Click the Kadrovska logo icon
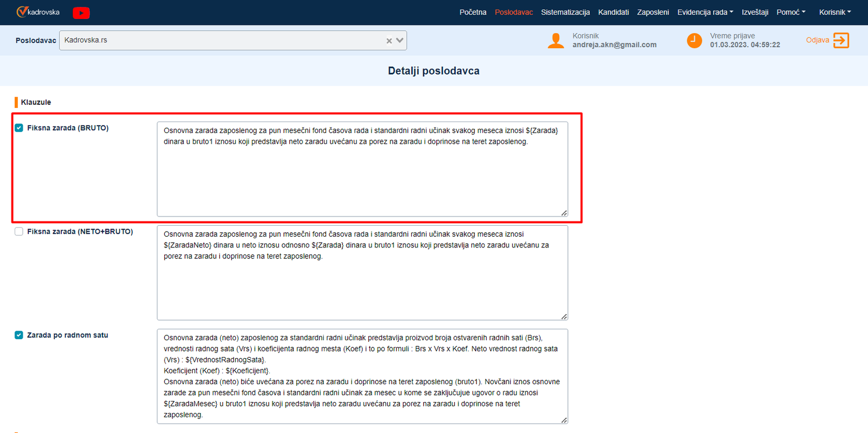 click(22, 12)
